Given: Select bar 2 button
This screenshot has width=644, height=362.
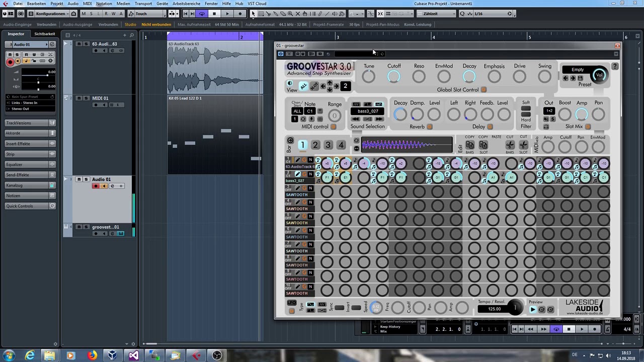Looking at the screenshot, I should [x=315, y=145].
